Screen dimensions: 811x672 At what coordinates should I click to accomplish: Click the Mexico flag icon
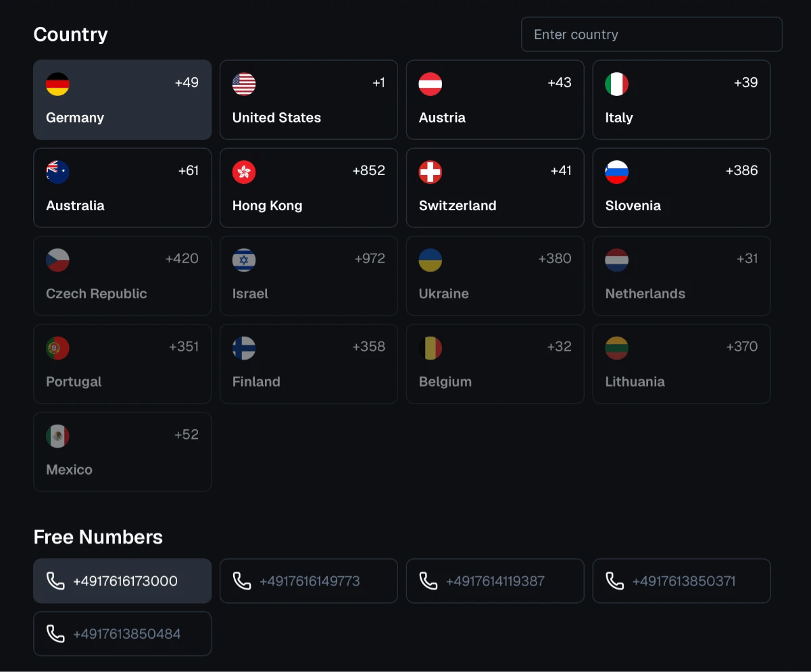pos(57,436)
